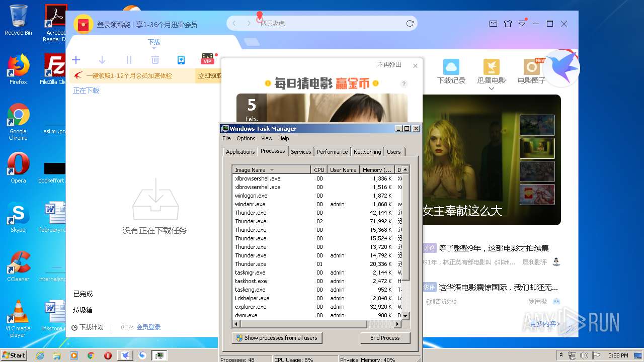
Task: Click the delete task trash icon
Action: click(x=155, y=60)
